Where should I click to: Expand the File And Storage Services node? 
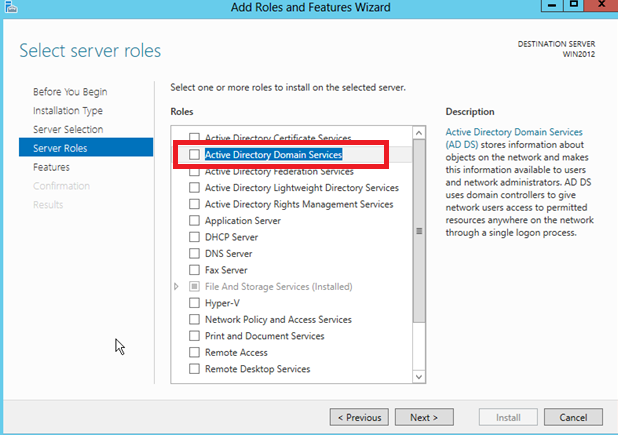click(x=177, y=287)
